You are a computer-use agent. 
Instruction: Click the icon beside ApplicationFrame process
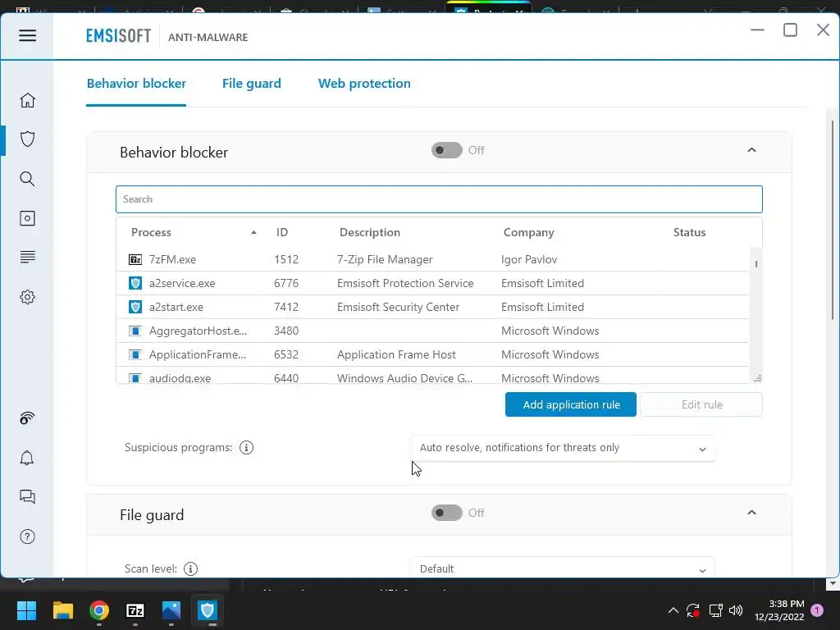tap(135, 354)
